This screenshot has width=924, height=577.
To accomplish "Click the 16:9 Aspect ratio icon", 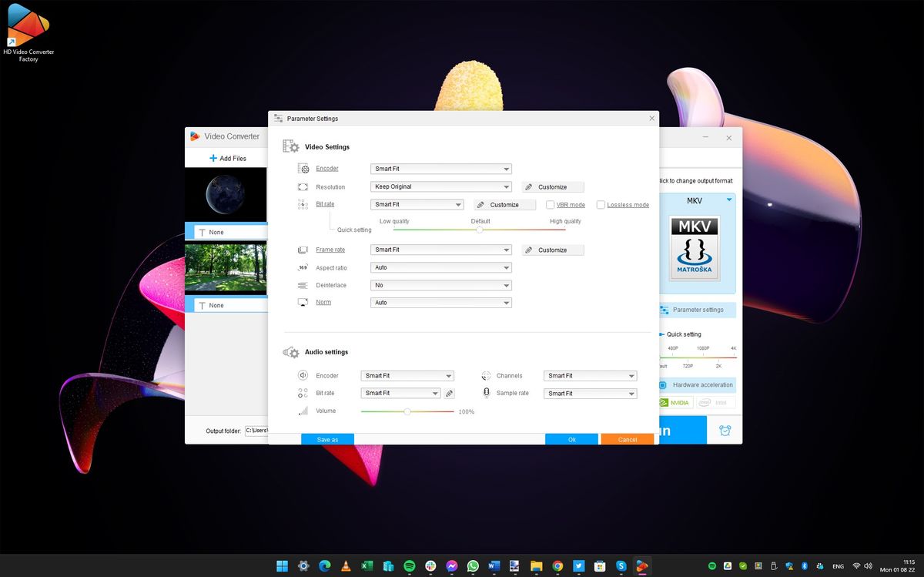I will pyautogui.click(x=303, y=267).
